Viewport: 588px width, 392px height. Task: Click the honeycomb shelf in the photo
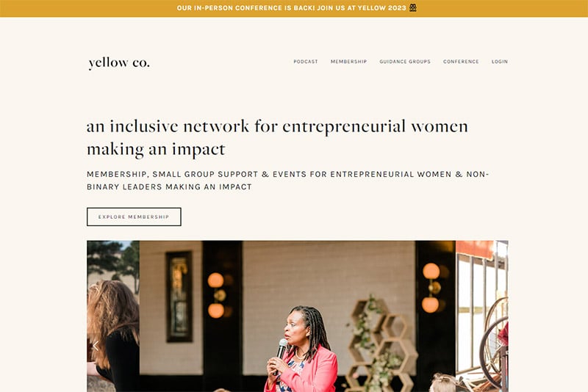click(x=381, y=344)
